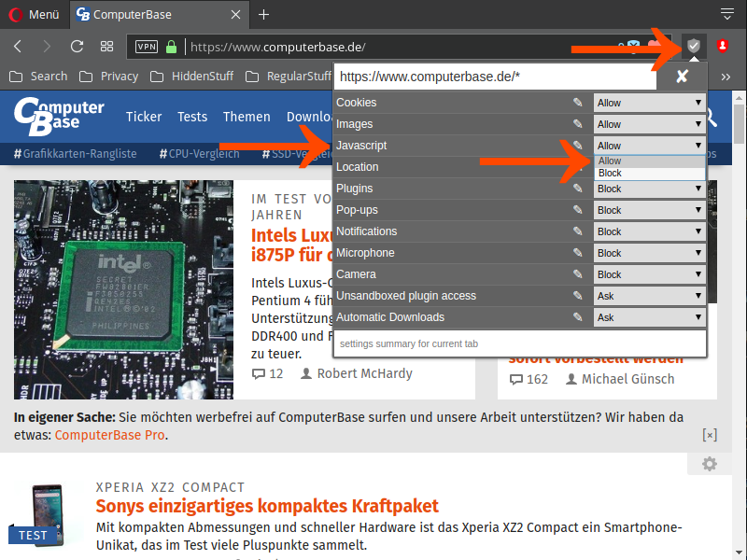Image resolution: width=747 pixels, height=560 pixels.
Task: Choose Block in the Javascript option list
Action: pyautogui.click(x=650, y=174)
